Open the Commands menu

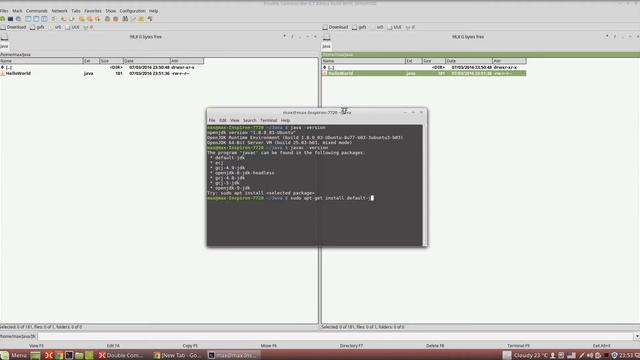[37, 11]
